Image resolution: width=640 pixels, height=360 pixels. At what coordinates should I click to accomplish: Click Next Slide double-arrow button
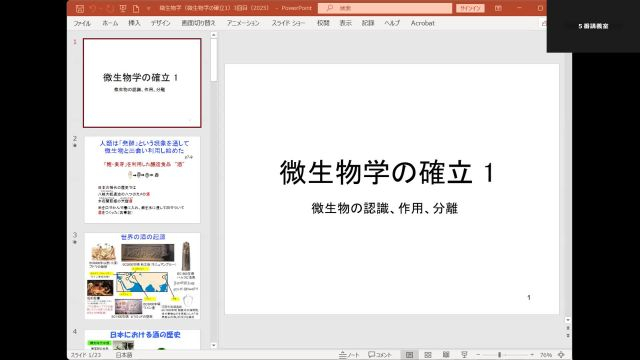point(568,336)
